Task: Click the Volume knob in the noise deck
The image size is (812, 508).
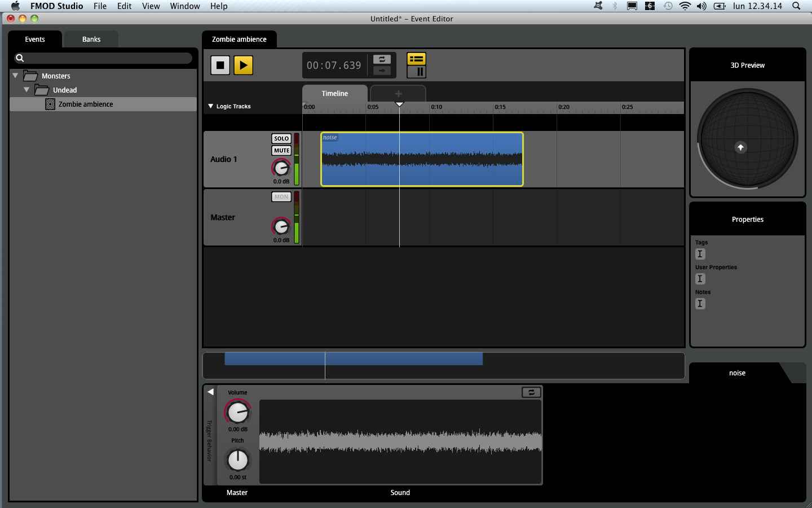Action: pyautogui.click(x=238, y=412)
